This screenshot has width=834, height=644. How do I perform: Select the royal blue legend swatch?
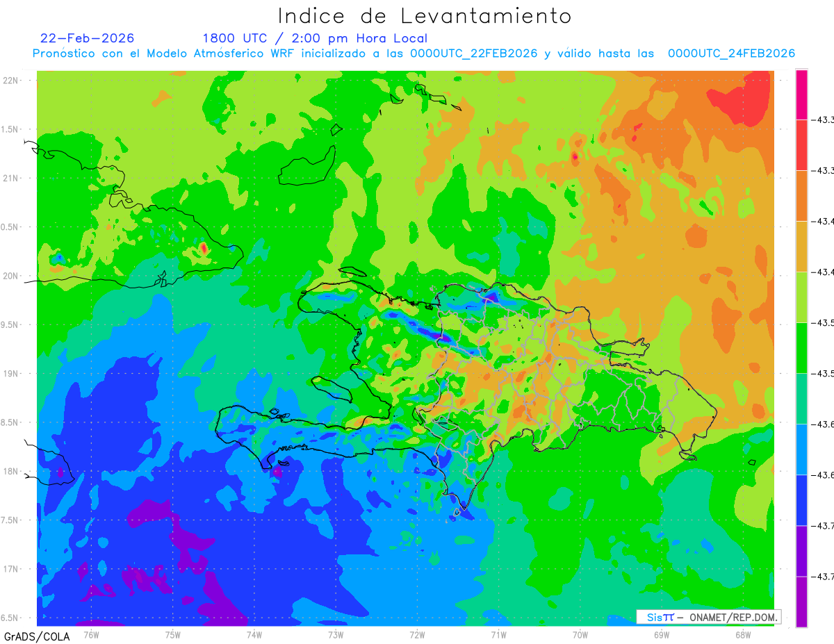[801, 500]
